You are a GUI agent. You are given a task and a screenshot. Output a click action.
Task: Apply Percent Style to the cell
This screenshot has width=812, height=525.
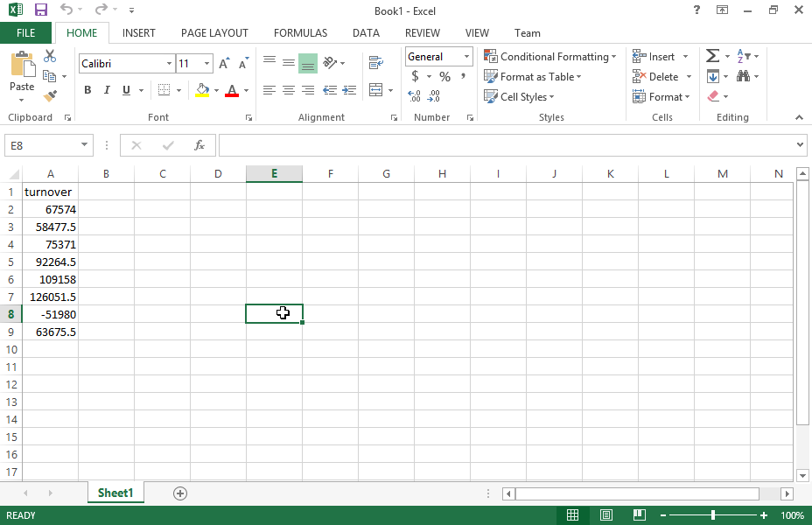point(444,77)
